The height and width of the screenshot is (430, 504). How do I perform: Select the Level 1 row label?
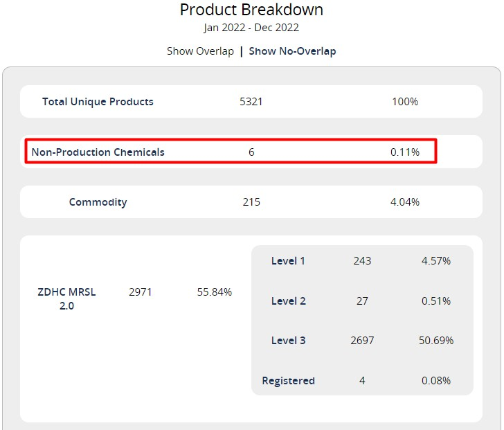288,261
